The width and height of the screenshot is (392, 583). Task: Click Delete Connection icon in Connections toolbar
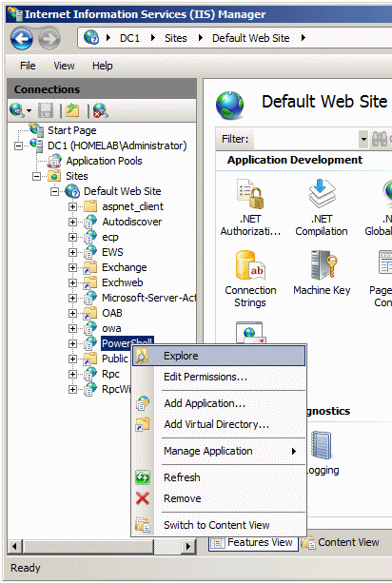101,110
